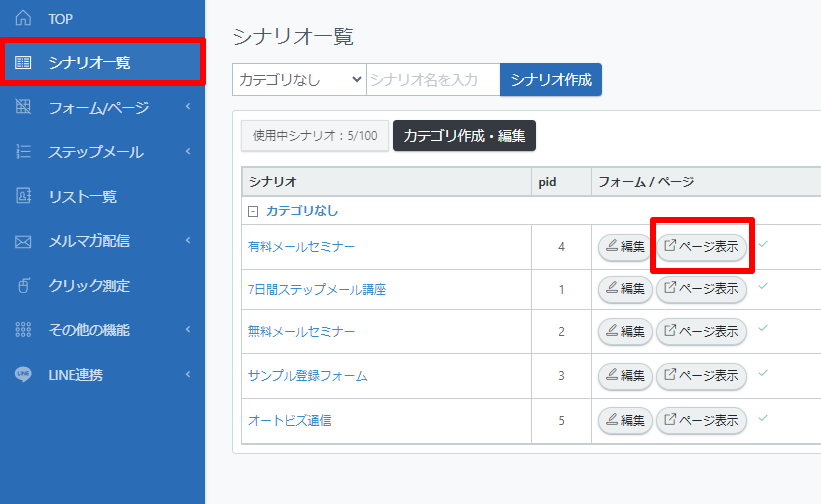The height and width of the screenshot is (504, 821).
Task: Open the ステップメール menu item
Action: point(96,152)
